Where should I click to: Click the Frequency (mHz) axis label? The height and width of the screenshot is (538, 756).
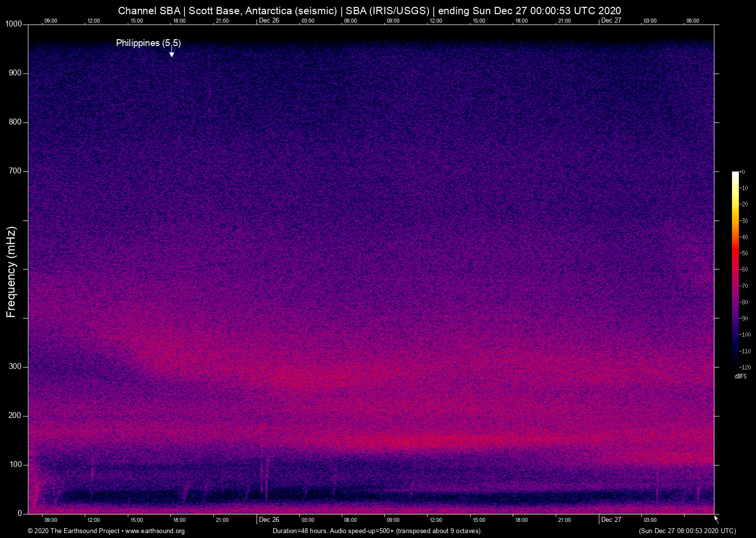(11, 272)
